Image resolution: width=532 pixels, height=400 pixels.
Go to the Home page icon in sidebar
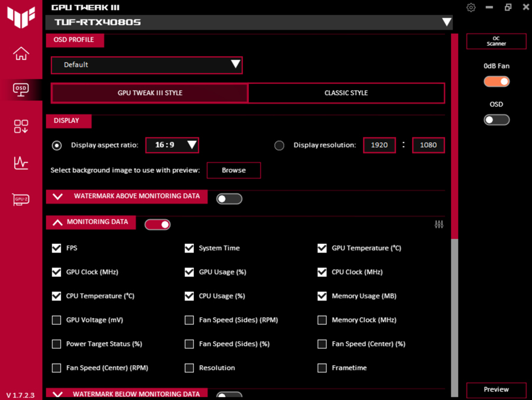pyautogui.click(x=21, y=53)
